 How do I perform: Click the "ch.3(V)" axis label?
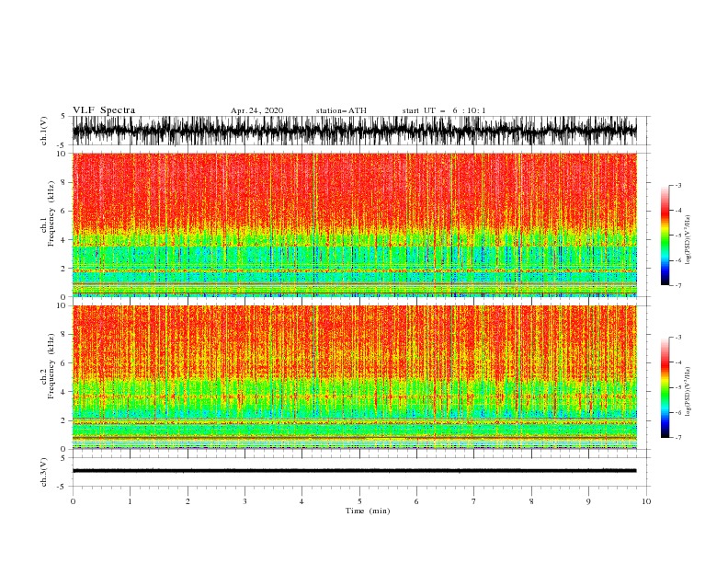[44, 472]
